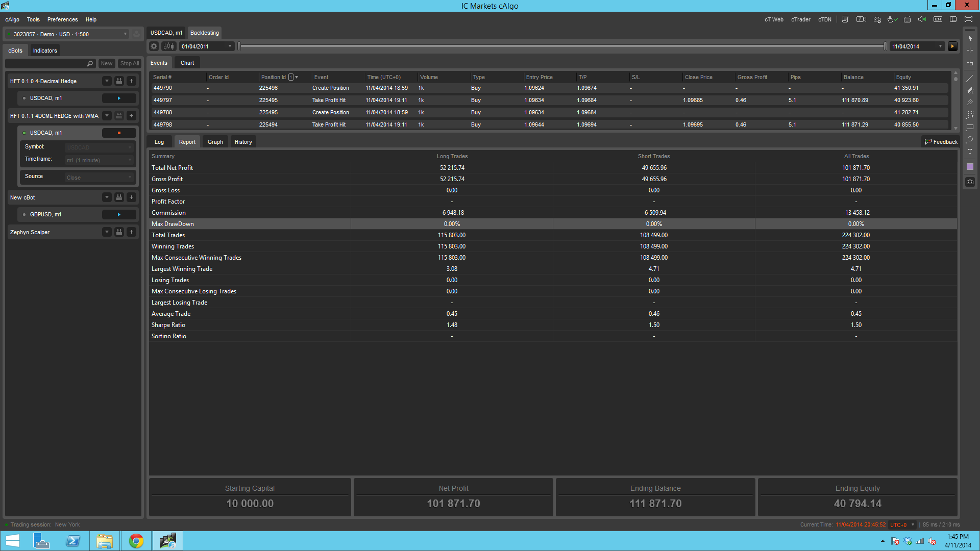
Task: Select the equidistant channel tool
Action: [x=970, y=90]
